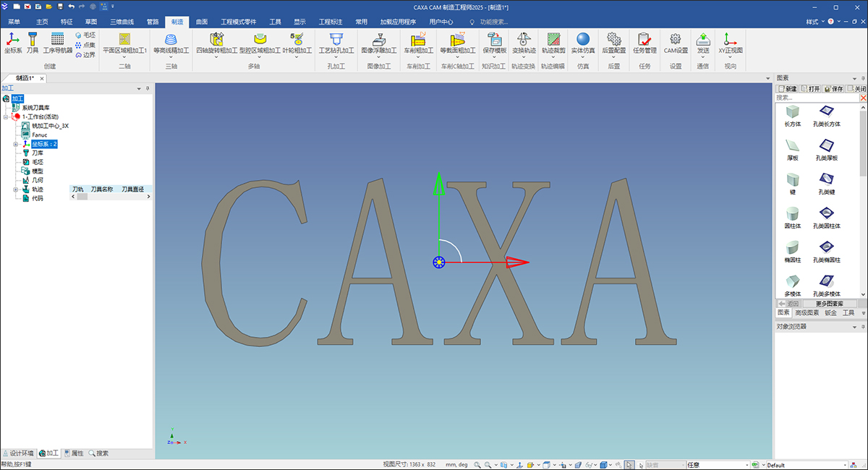Switch to the 高级图素 library tab
The image size is (868, 470).
click(x=808, y=312)
